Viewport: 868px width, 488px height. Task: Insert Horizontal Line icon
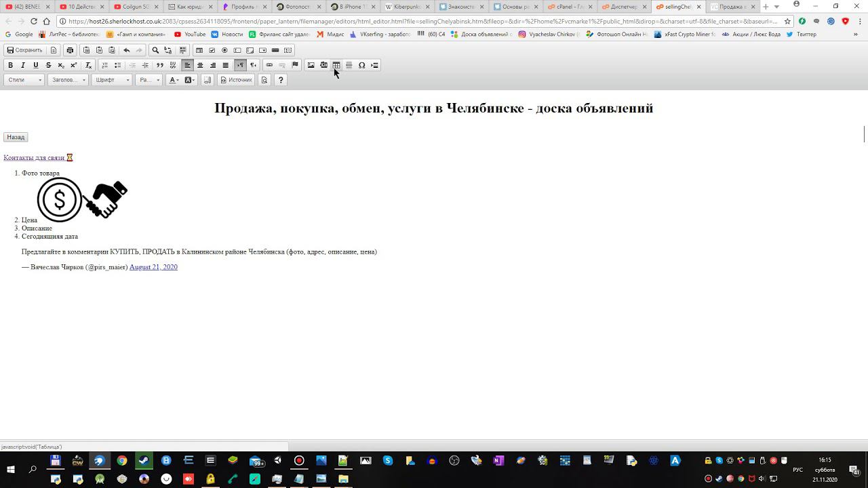pos(349,65)
